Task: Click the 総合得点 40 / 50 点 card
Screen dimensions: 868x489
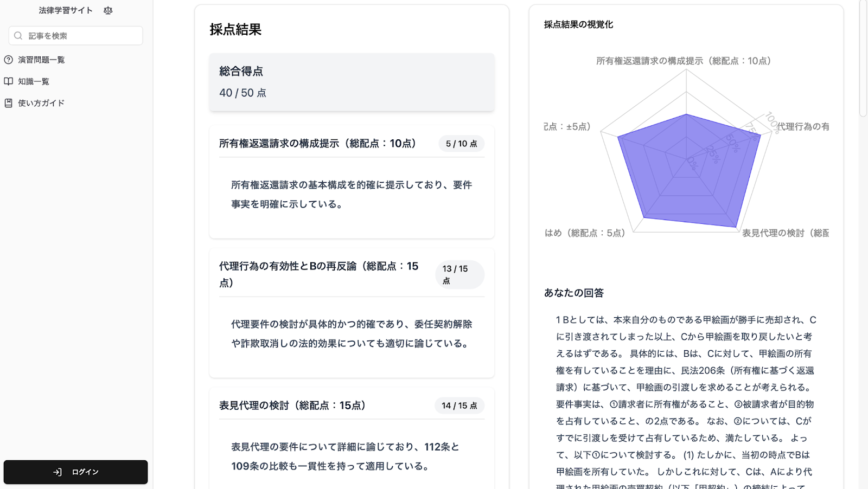Action: [352, 82]
